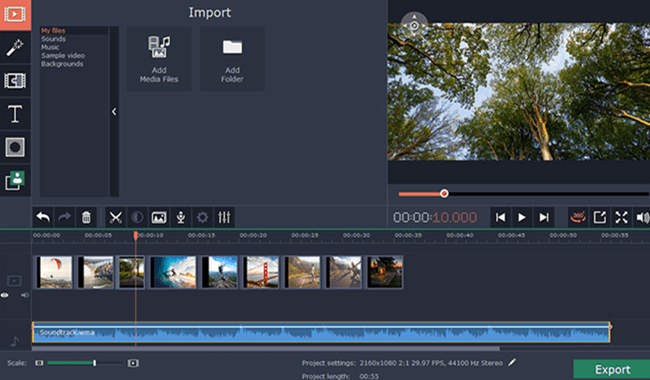This screenshot has width=650, height=380.
Task: Select the Split scissors tool
Action: [116, 217]
